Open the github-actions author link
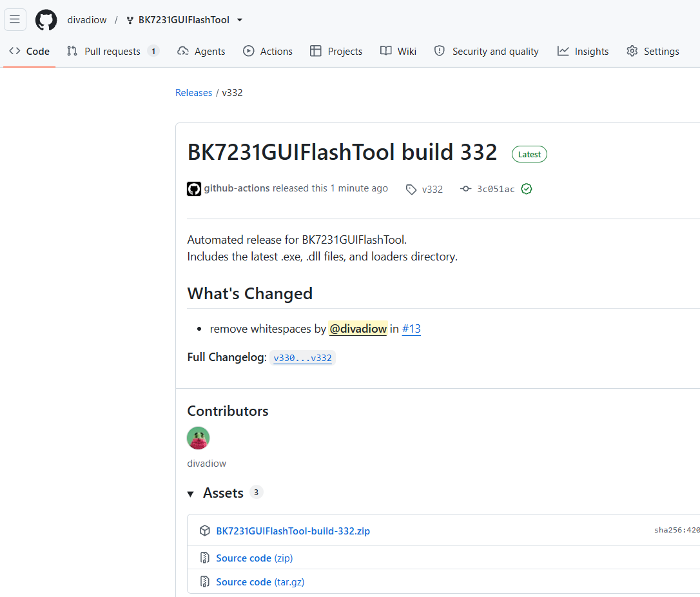This screenshot has width=700, height=597. [237, 188]
